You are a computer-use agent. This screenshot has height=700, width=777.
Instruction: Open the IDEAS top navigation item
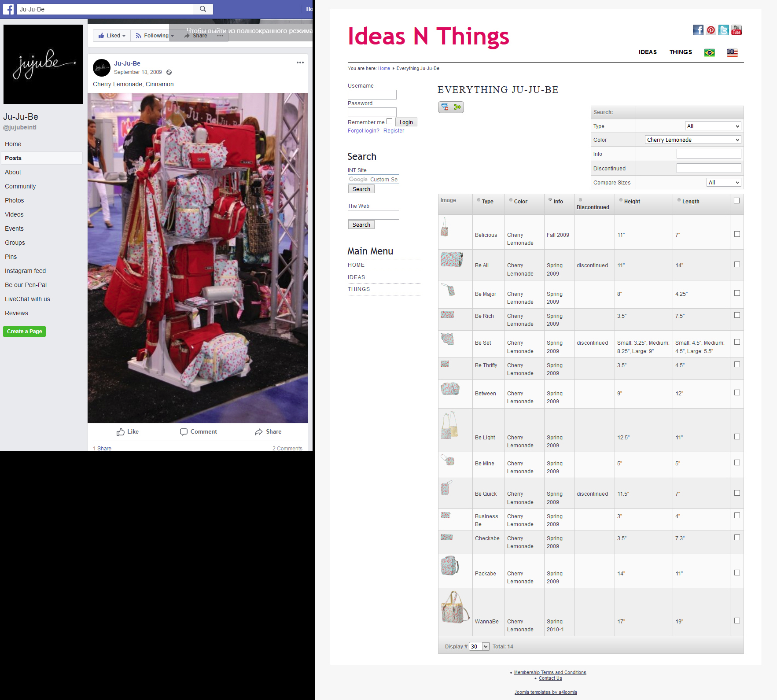(x=648, y=52)
